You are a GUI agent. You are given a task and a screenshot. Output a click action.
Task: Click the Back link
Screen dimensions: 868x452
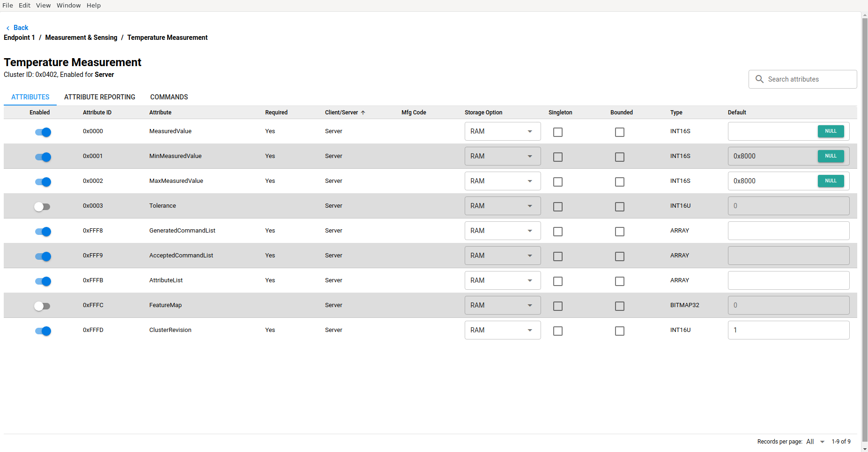coord(21,28)
